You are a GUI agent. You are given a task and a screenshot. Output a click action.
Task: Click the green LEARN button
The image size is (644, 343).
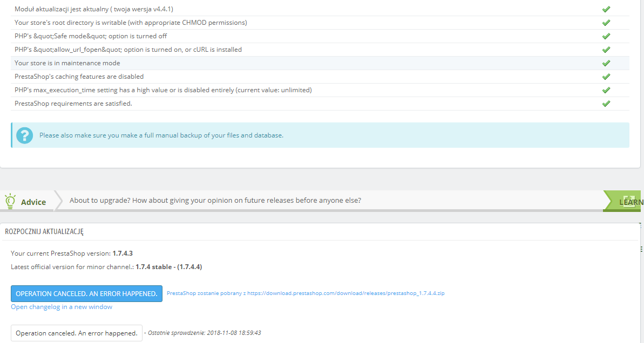(622, 201)
